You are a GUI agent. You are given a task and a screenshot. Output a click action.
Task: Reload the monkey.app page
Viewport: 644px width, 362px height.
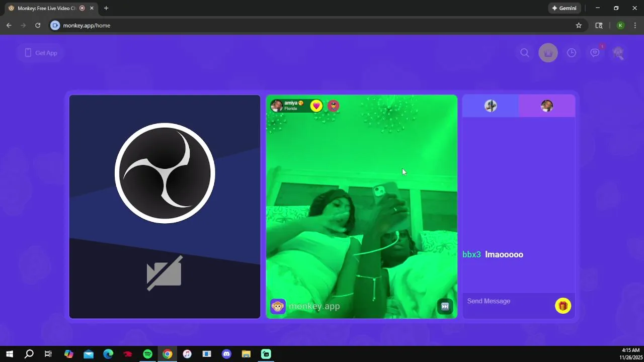click(x=38, y=25)
